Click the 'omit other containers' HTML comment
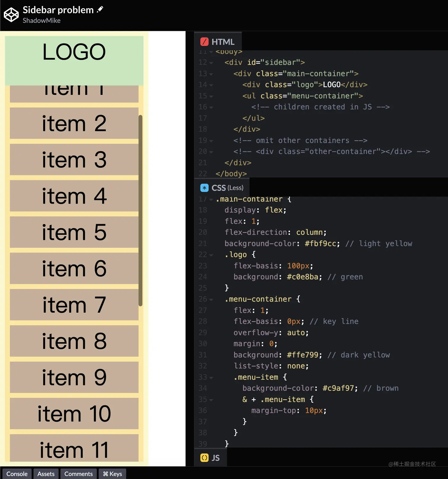Viewport: 448px width, 479px height. [x=300, y=140]
